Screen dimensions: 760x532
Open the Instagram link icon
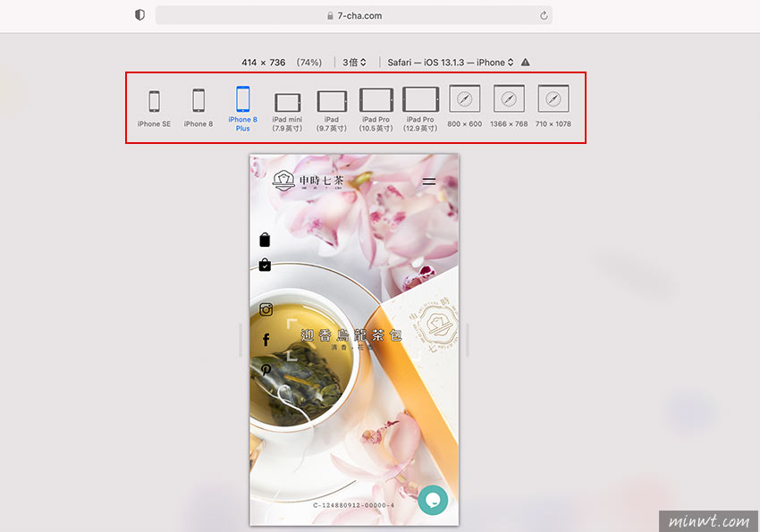point(266,309)
